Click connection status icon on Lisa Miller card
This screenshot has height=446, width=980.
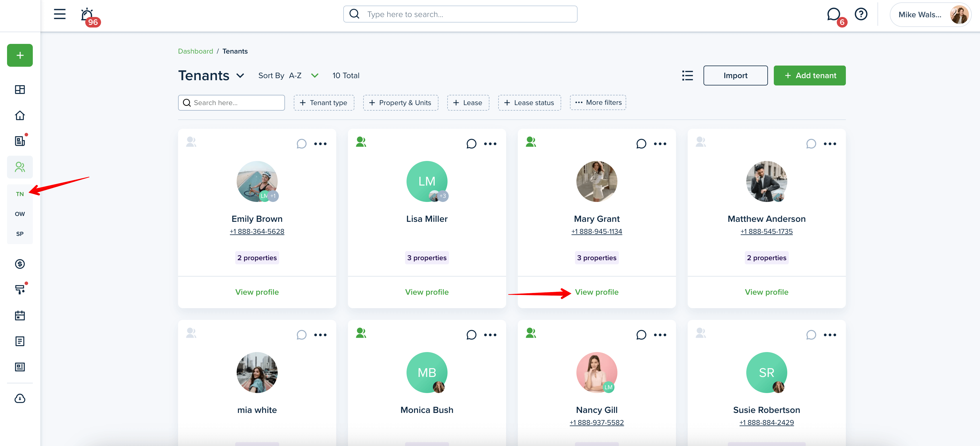tap(361, 142)
